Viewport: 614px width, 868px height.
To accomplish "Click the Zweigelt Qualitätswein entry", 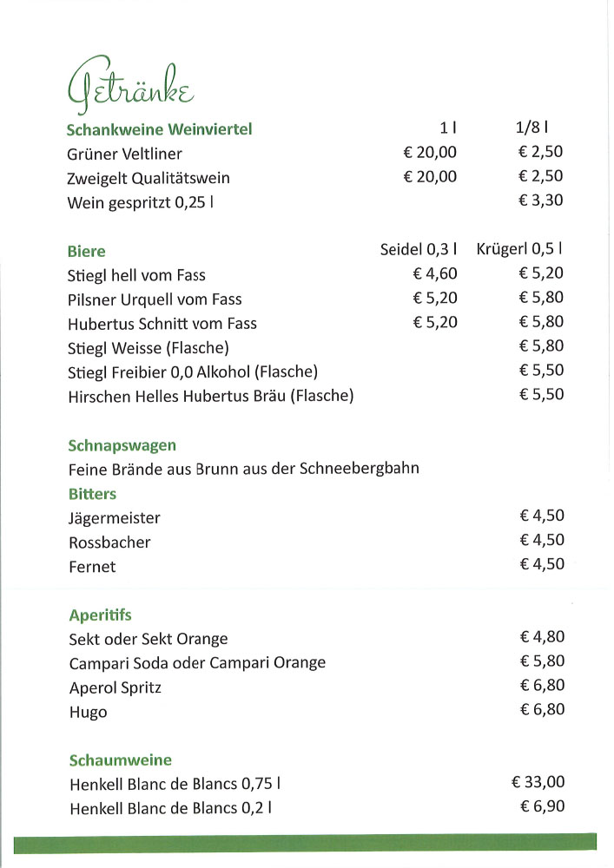I will click(x=149, y=178).
